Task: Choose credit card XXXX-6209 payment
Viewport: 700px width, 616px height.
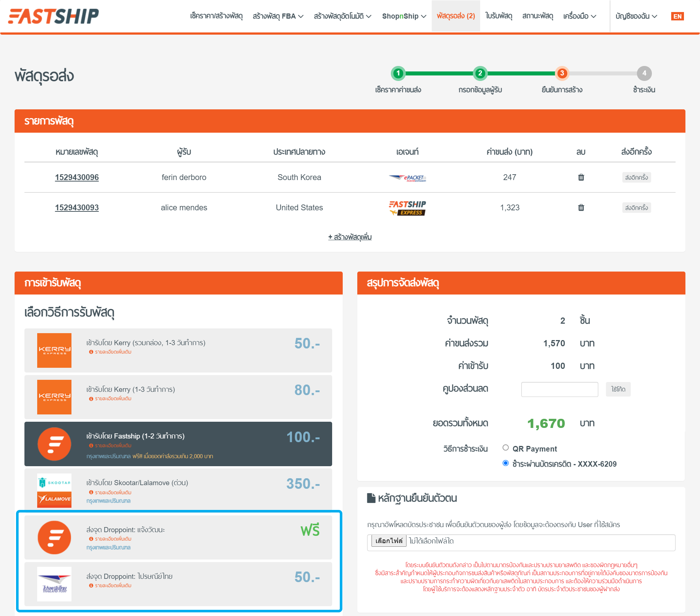Action: click(506, 463)
